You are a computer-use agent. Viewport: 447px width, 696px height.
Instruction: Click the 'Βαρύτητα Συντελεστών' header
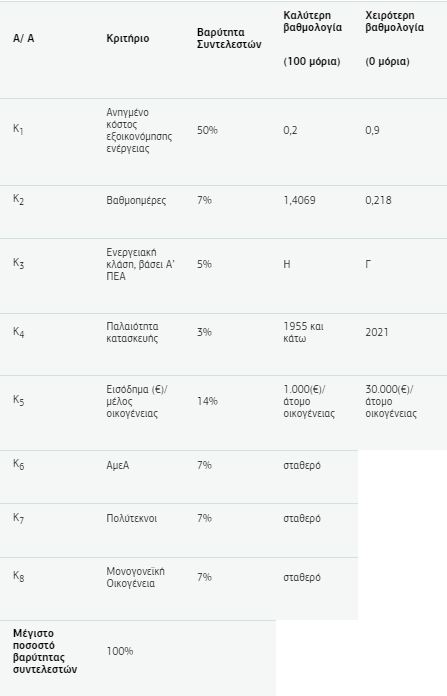coord(229,39)
